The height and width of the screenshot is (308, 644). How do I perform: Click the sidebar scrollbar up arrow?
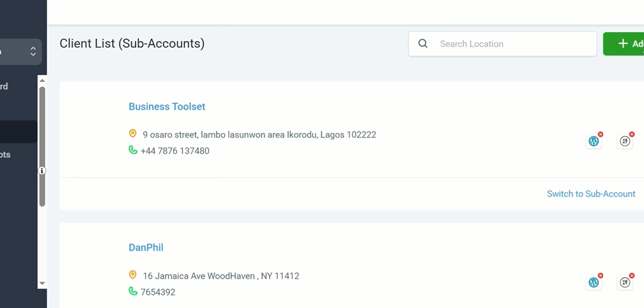coord(42,81)
